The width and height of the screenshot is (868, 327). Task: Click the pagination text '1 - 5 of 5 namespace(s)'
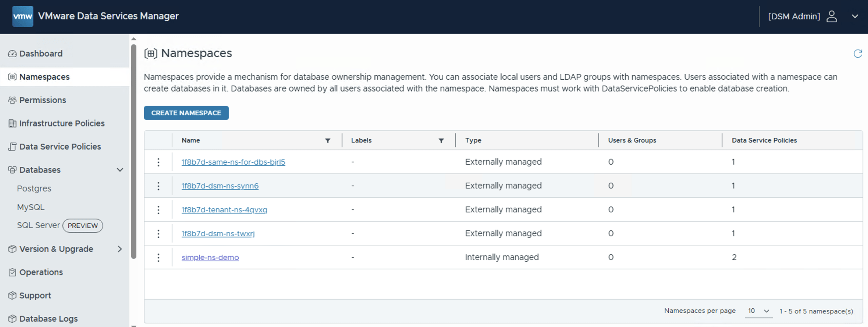[x=816, y=311]
